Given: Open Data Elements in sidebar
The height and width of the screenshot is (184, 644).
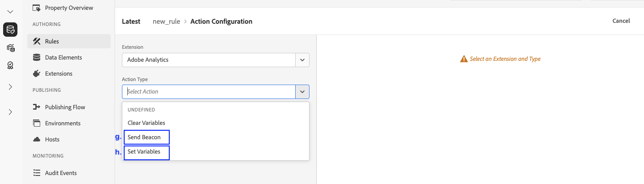Looking at the screenshot, I should coord(63,57).
